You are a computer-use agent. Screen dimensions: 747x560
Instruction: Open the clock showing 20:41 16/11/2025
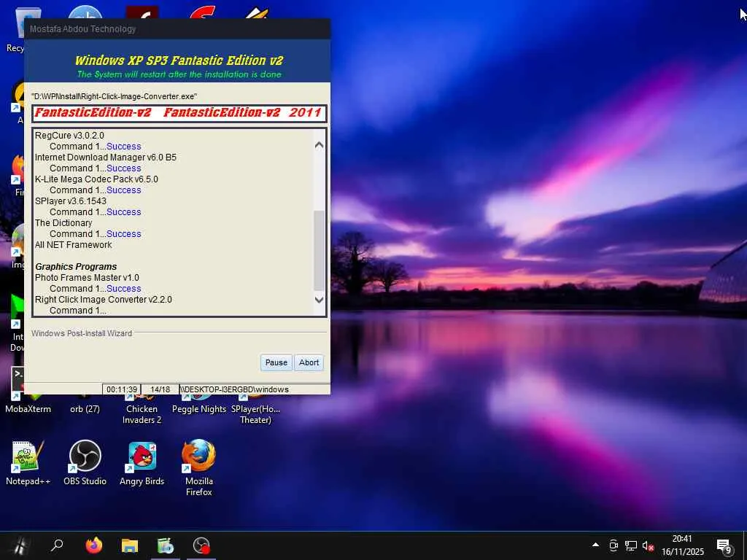[x=682, y=545]
